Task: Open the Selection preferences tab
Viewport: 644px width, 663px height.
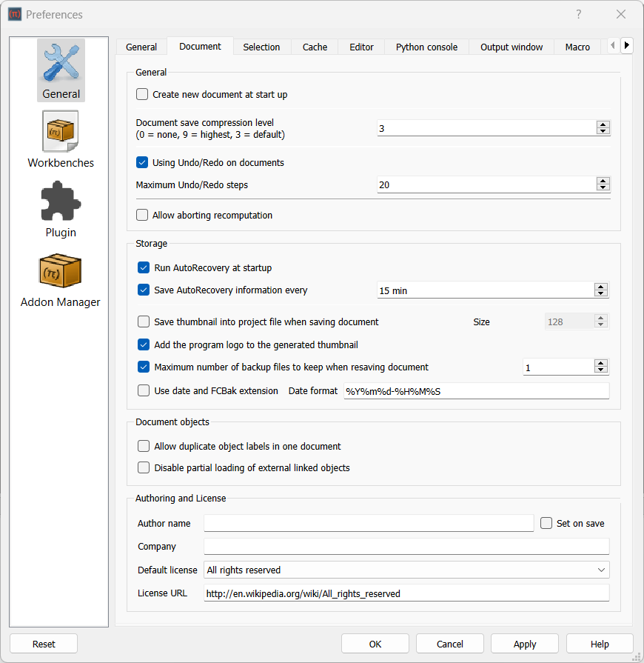Action: 261,47
